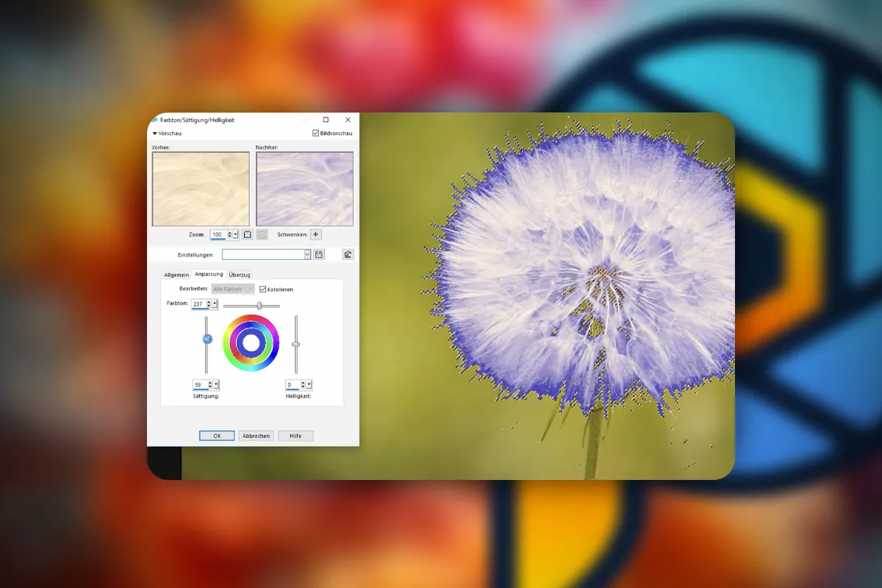Click the horizontal Farbton slider handle
The width and height of the screenshot is (882, 588).
(x=259, y=306)
